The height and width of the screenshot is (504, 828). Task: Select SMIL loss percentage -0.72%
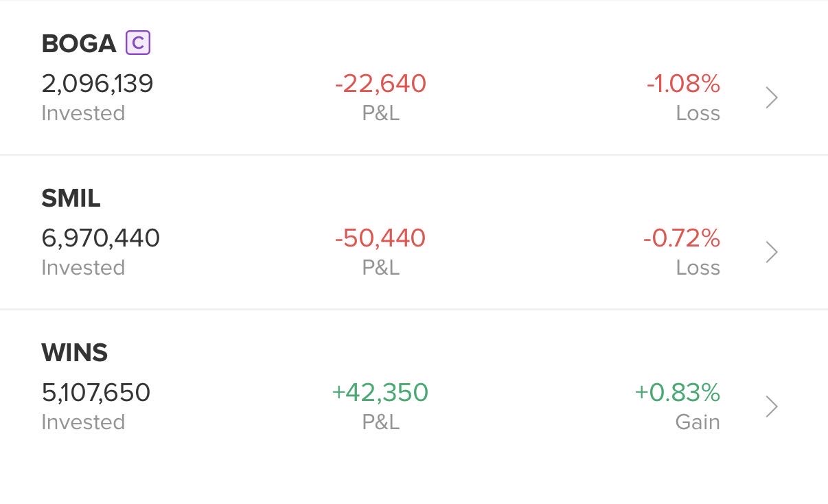pos(682,238)
